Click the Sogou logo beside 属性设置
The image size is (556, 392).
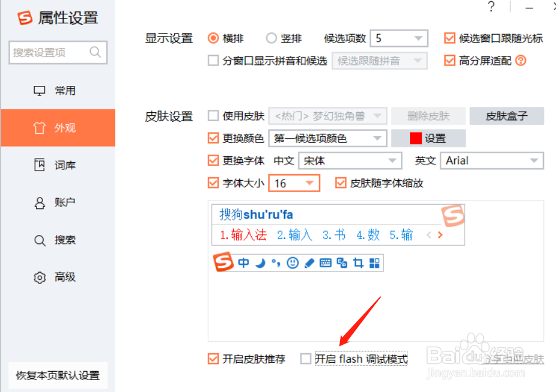click(25, 17)
